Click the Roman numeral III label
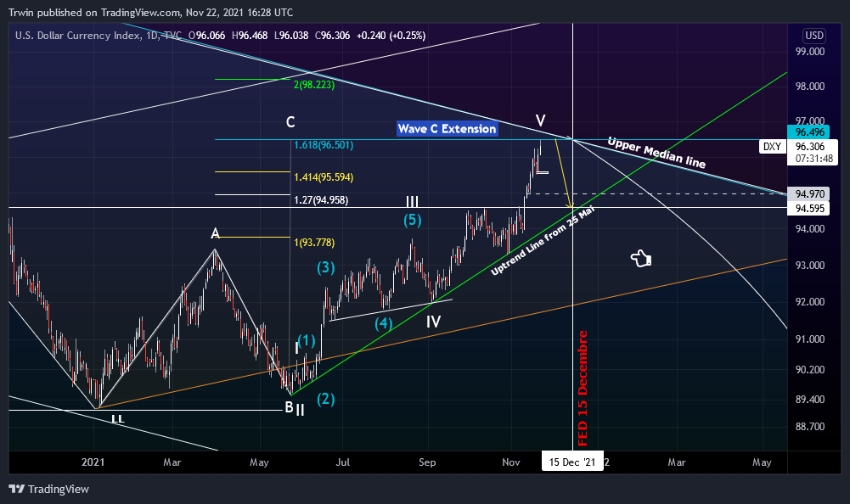The width and height of the screenshot is (850, 504). coord(413,202)
